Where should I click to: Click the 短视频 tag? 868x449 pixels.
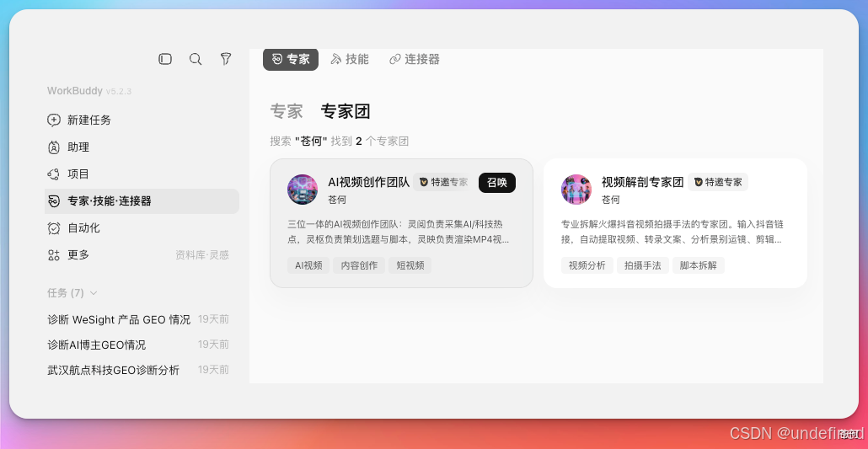click(410, 265)
